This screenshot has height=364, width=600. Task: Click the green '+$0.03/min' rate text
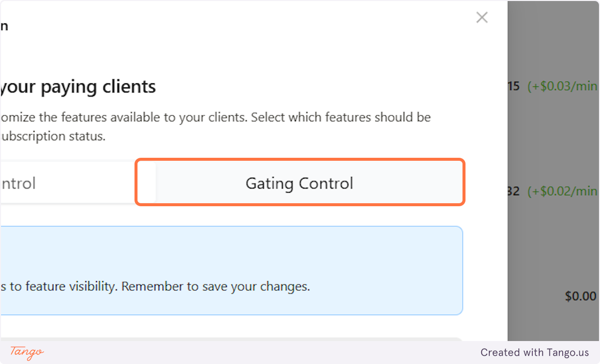tap(562, 86)
